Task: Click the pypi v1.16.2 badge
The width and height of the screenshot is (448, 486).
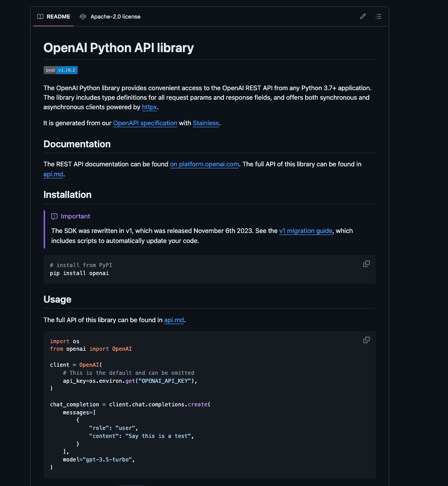Action: point(61,70)
